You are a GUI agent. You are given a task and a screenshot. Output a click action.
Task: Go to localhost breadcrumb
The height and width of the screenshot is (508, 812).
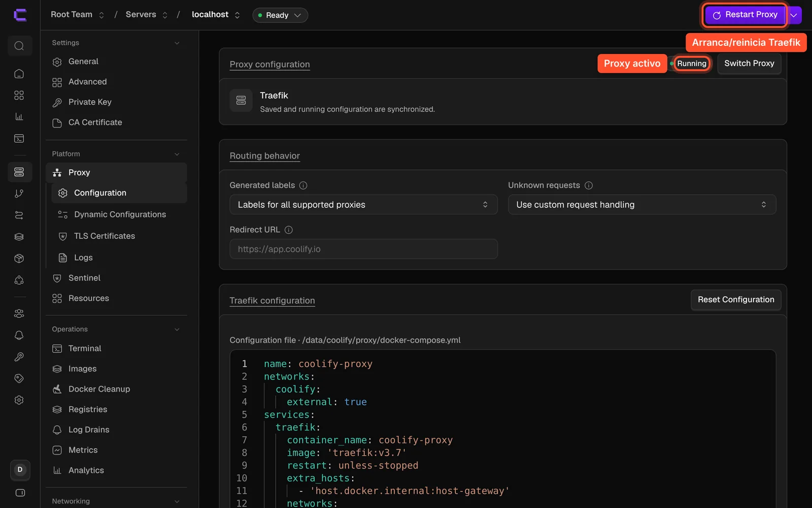point(210,15)
